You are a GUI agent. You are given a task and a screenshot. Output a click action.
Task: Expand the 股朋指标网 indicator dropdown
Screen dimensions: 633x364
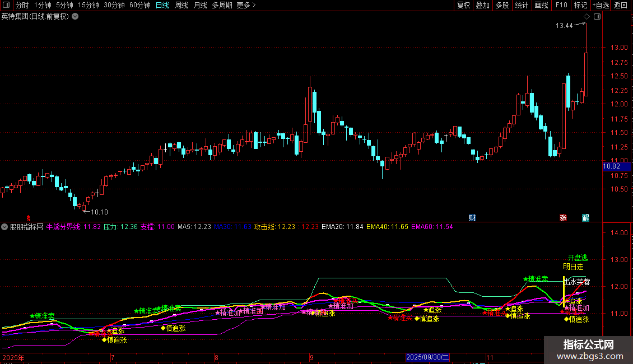[x=5, y=227]
